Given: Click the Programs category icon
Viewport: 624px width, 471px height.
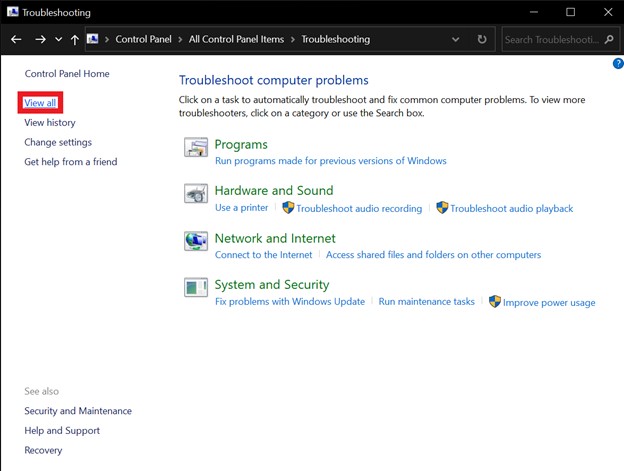Looking at the screenshot, I should (x=196, y=147).
